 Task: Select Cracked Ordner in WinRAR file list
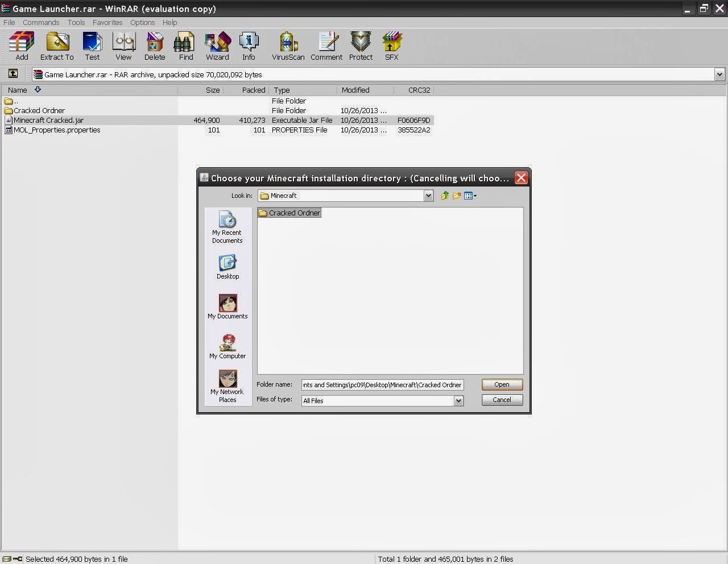click(218, 110)
